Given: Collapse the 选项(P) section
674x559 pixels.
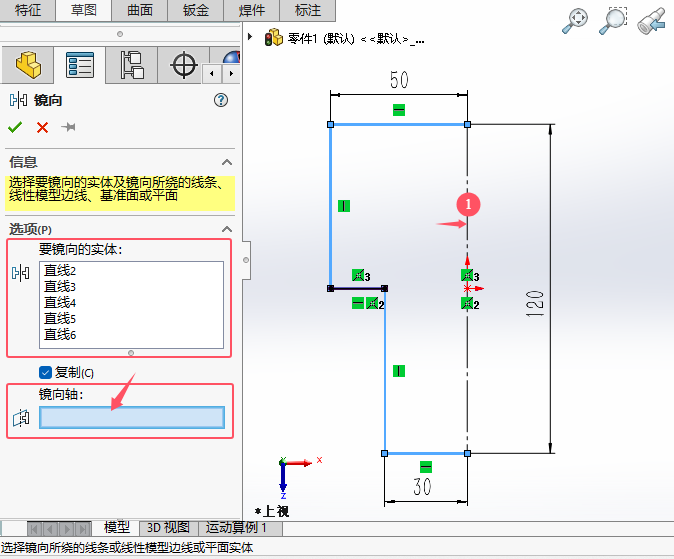Looking at the screenshot, I should (x=227, y=229).
